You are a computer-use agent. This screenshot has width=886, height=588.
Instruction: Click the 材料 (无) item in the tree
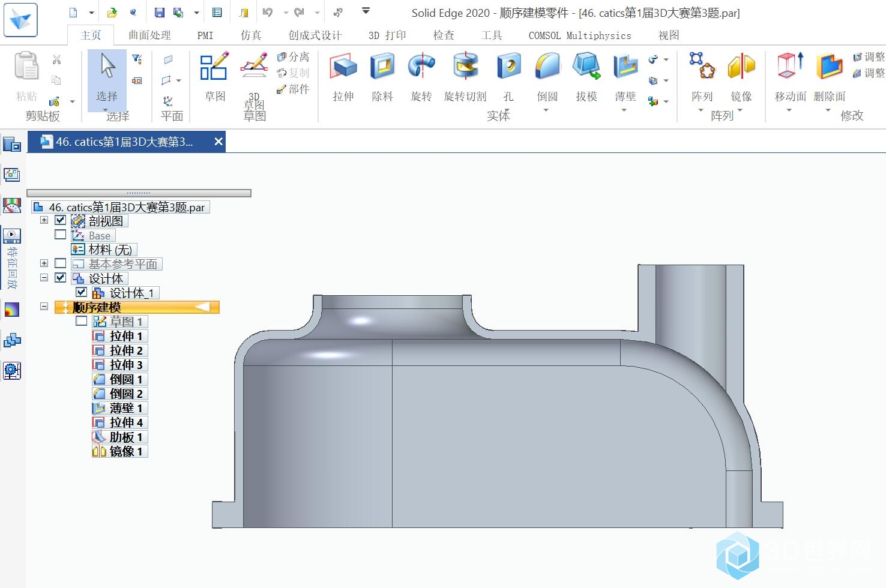pos(104,249)
